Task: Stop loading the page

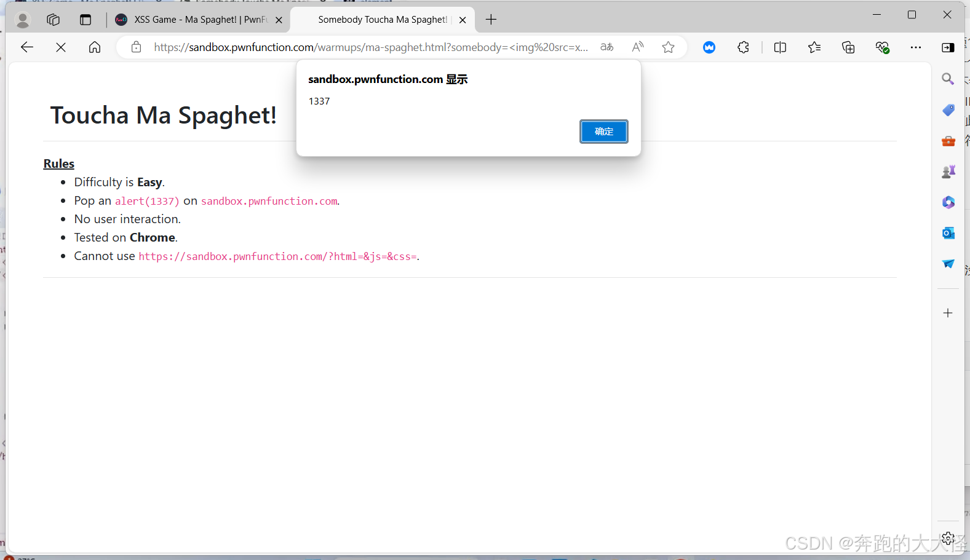Action: [61, 47]
